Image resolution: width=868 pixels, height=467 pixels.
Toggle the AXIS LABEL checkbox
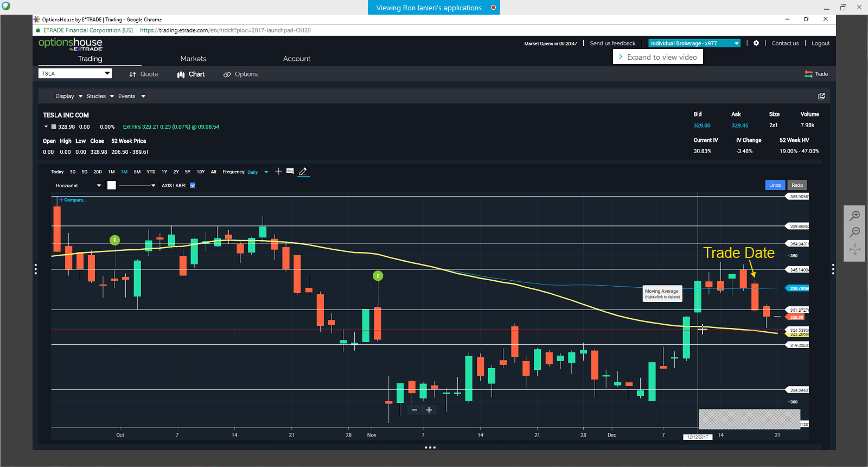[193, 185]
